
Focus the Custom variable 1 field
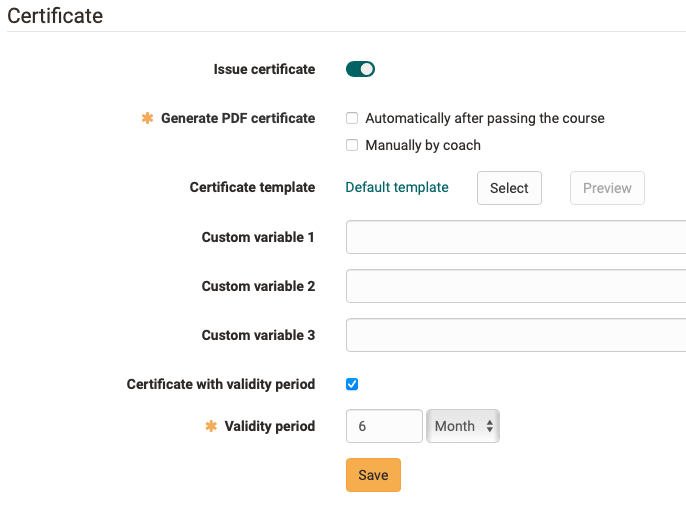[516, 237]
